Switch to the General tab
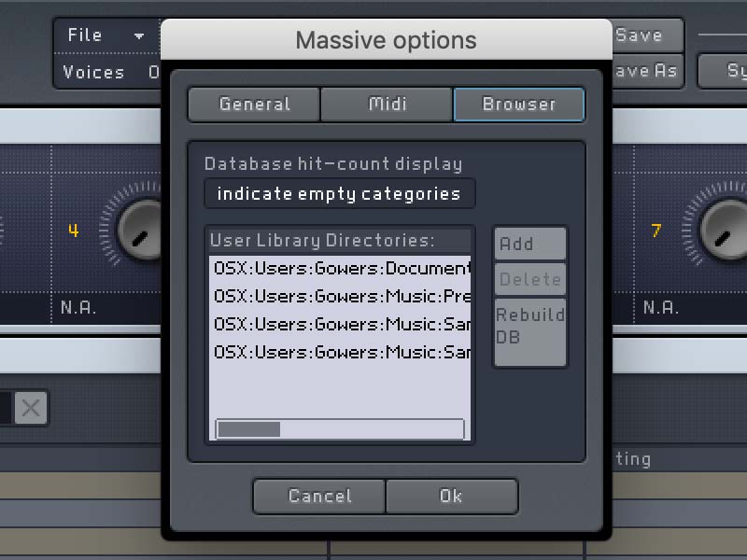The image size is (747, 560). click(254, 105)
